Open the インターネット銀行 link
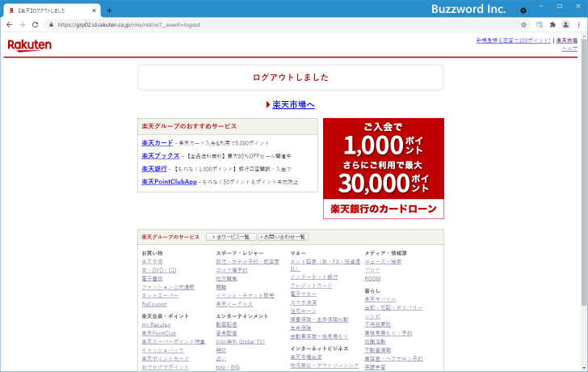The height and width of the screenshot is (372, 588). [314, 277]
